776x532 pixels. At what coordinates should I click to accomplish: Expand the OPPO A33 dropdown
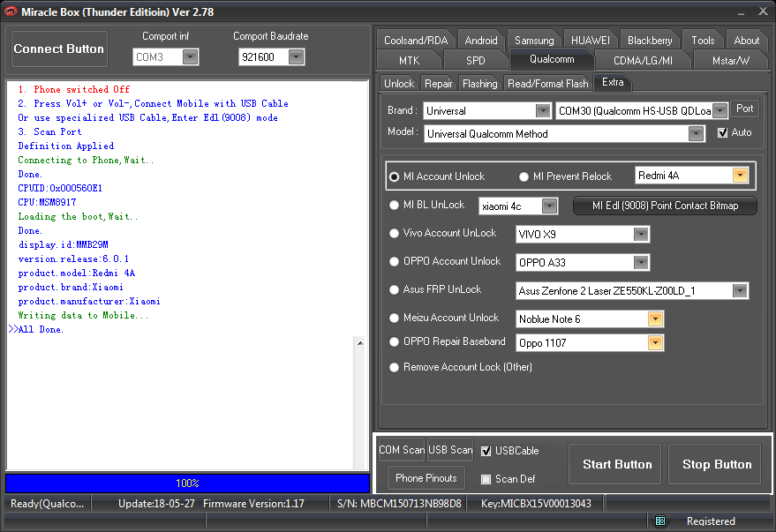coord(641,262)
